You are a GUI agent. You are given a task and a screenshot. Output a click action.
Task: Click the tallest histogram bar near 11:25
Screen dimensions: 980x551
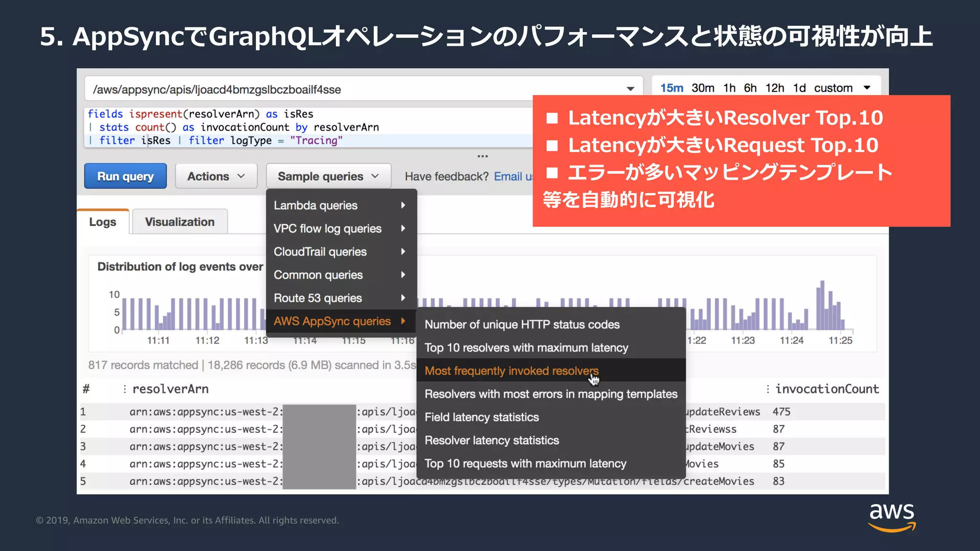coord(822,305)
